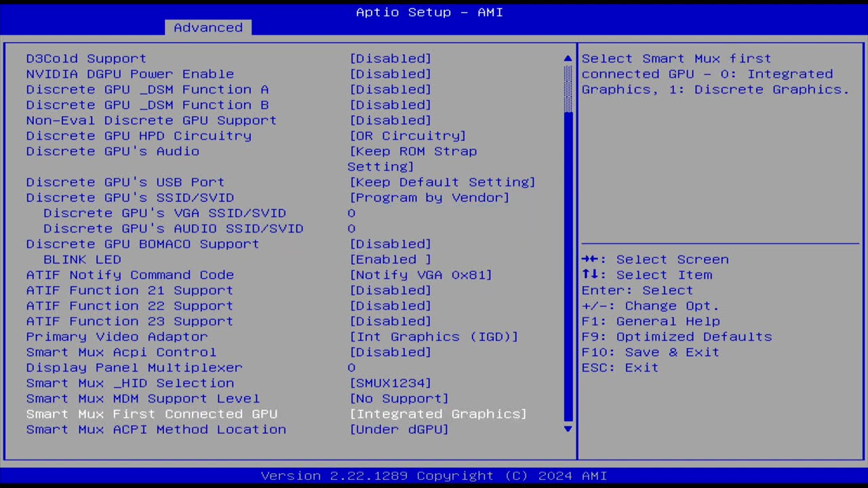Select Discrete GPU's VGA SSID/SVID label
Screen dimensions: 868x488
[x=165, y=213]
